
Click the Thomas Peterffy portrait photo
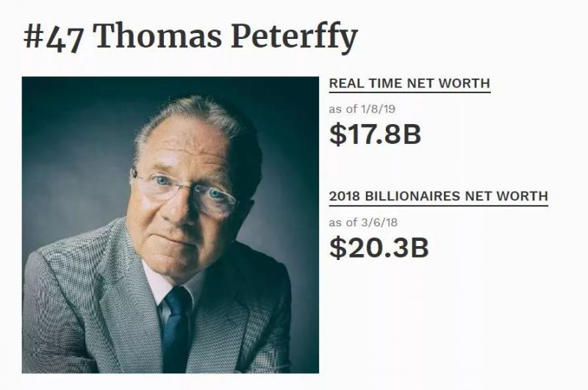pyautogui.click(x=170, y=225)
